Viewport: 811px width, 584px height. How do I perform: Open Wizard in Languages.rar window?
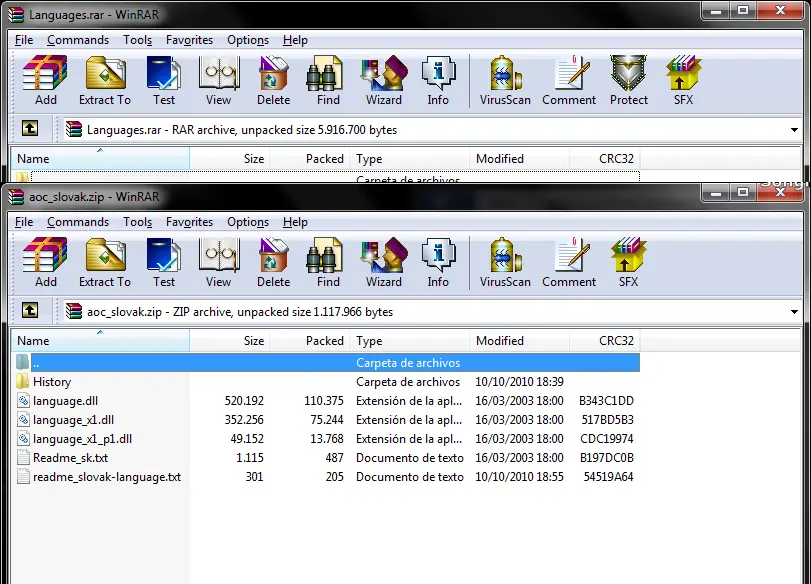384,80
